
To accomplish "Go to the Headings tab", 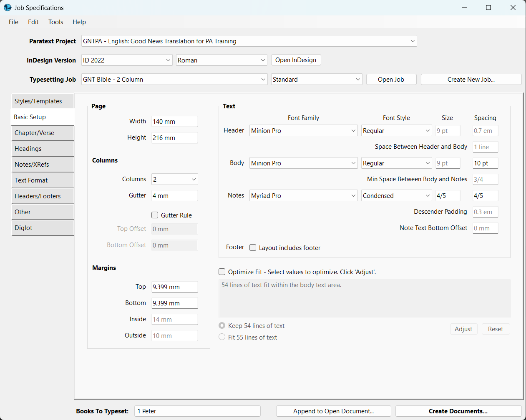I will click(x=43, y=149).
